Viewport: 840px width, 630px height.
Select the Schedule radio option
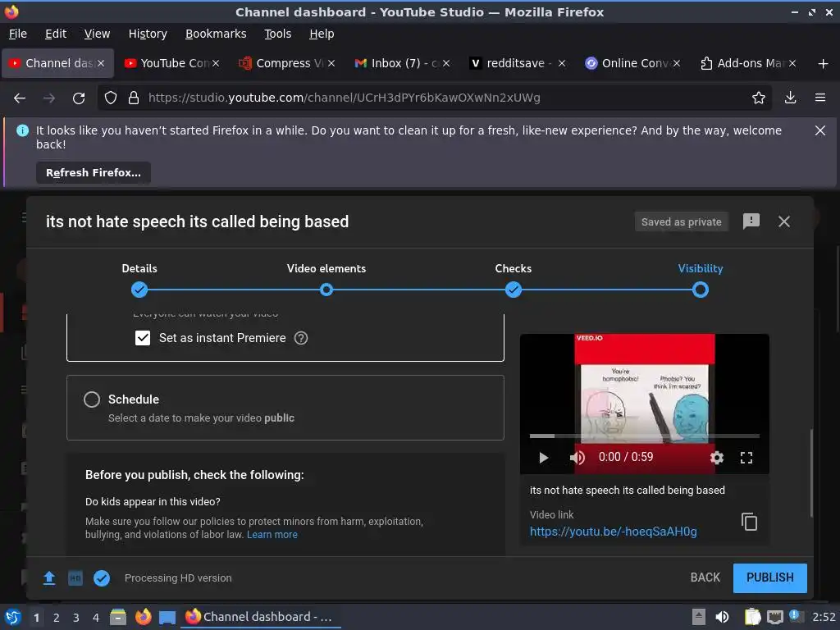92,399
